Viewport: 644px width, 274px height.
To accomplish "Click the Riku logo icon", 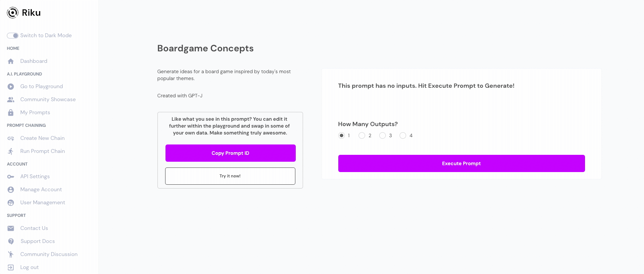I will 12,12.
